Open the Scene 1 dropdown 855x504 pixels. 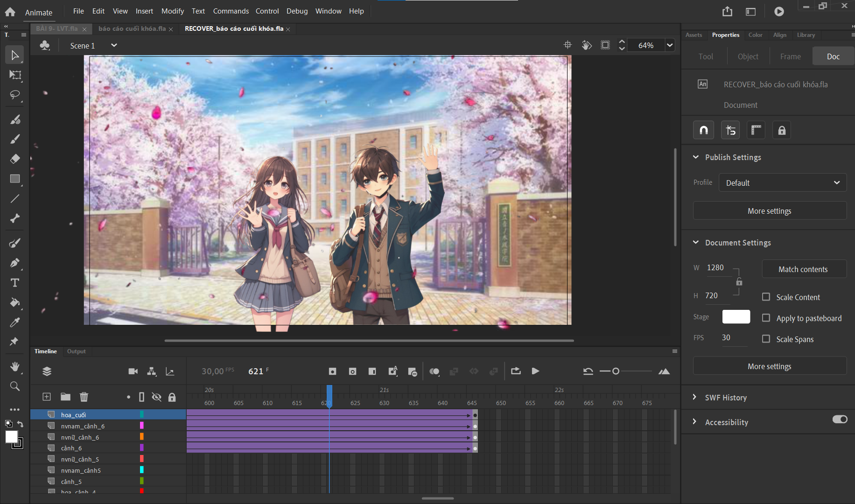[114, 45]
